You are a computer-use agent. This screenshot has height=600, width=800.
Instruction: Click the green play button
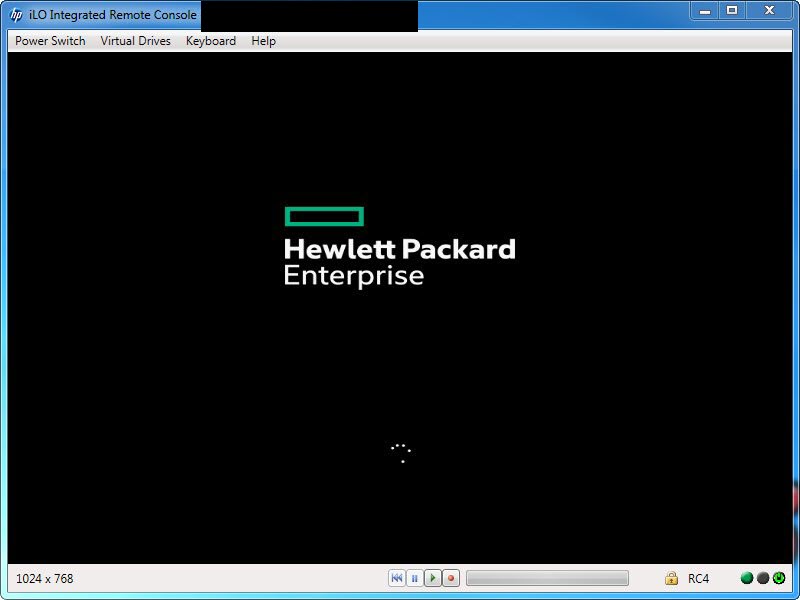click(433, 578)
